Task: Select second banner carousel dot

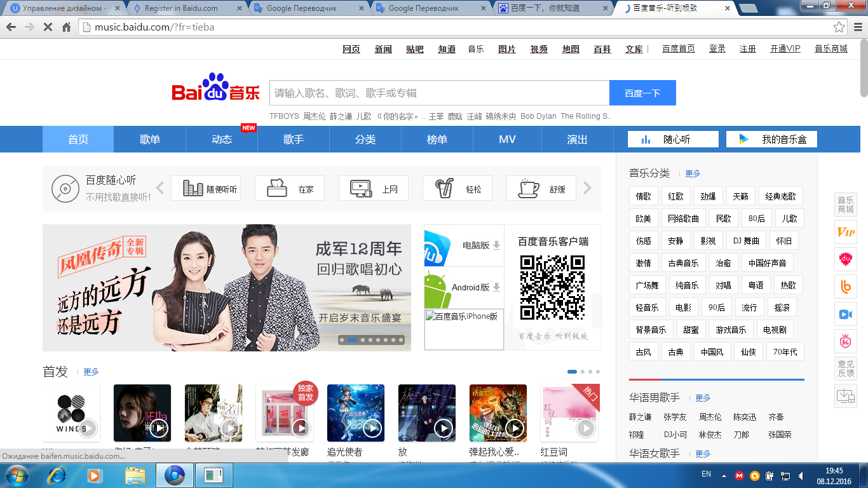Action: (x=352, y=340)
